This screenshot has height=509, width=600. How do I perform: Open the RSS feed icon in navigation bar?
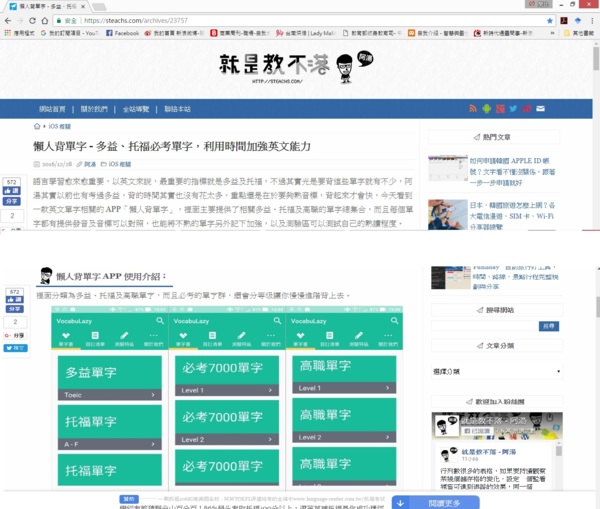click(473, 108)
